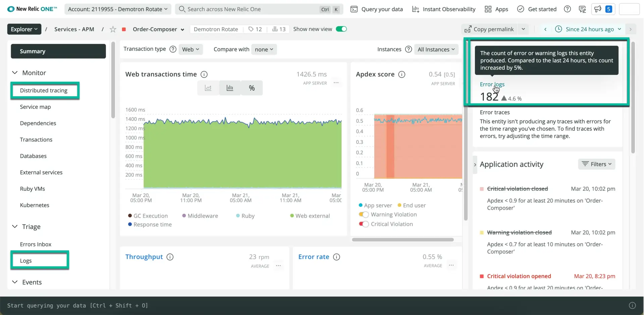This screenshot has width=644, height=315.
Task: Switch chart to percentage view
Action: [x=252, y=88]
